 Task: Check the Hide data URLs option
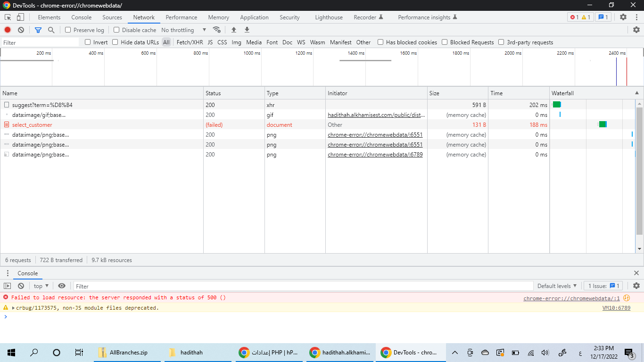pos(115,42)
